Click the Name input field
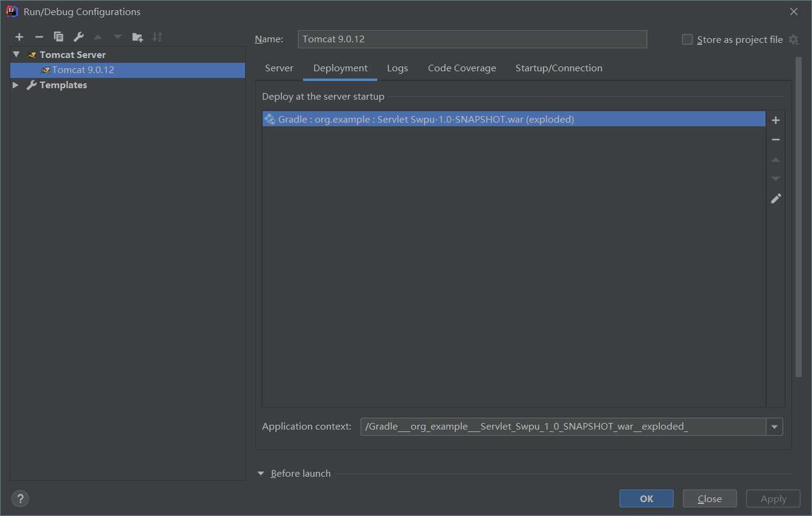Image resolution: width=812 pixels, height=516 pixels. 473,39
